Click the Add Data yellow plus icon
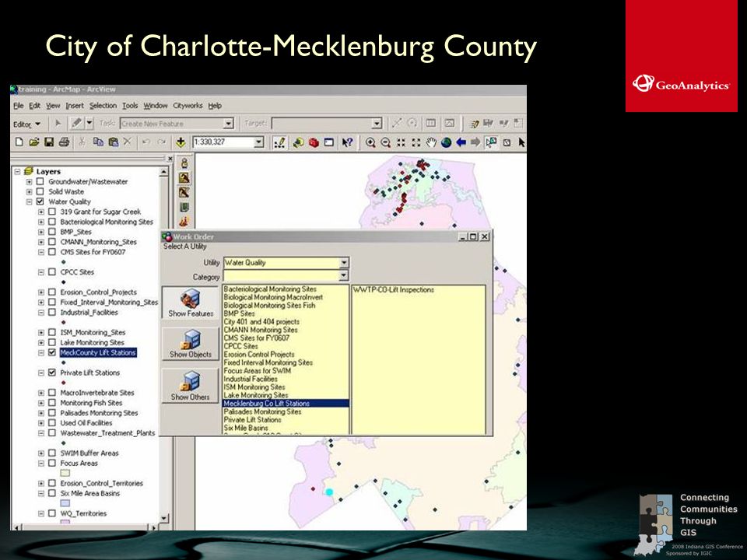The height and width of the screenshot is (560, 747). (181, 142)
